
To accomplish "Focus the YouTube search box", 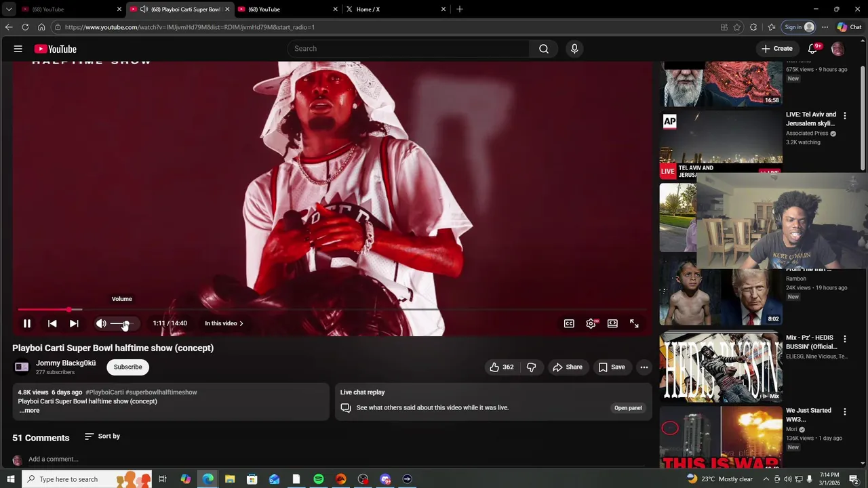I will point(408,49).
